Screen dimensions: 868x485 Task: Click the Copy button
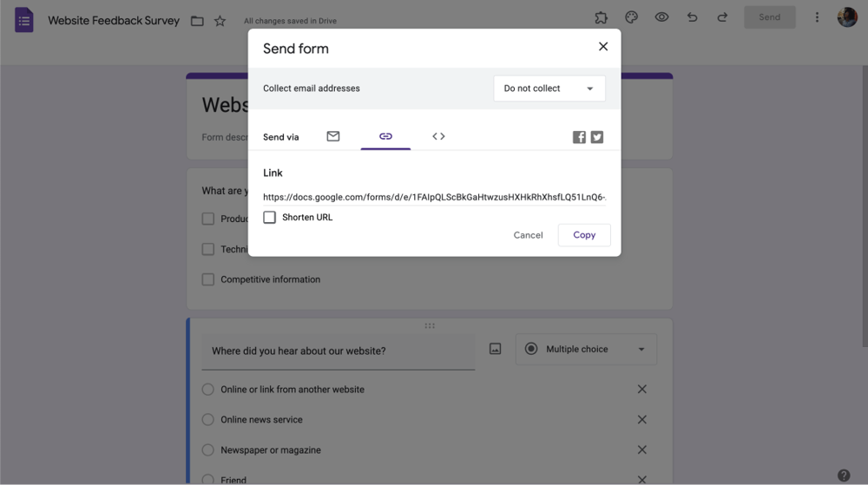(584, 235)
